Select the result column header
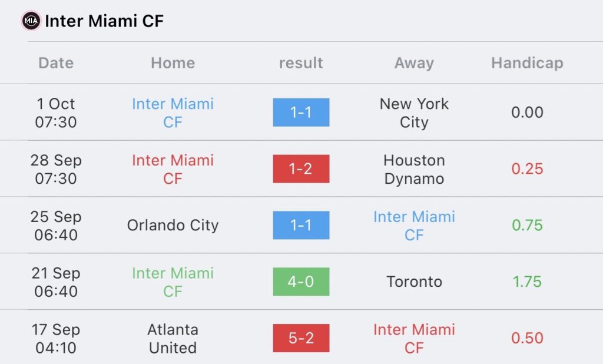The width and height of the screenshot is (603, 364). [x=301, y=62]
